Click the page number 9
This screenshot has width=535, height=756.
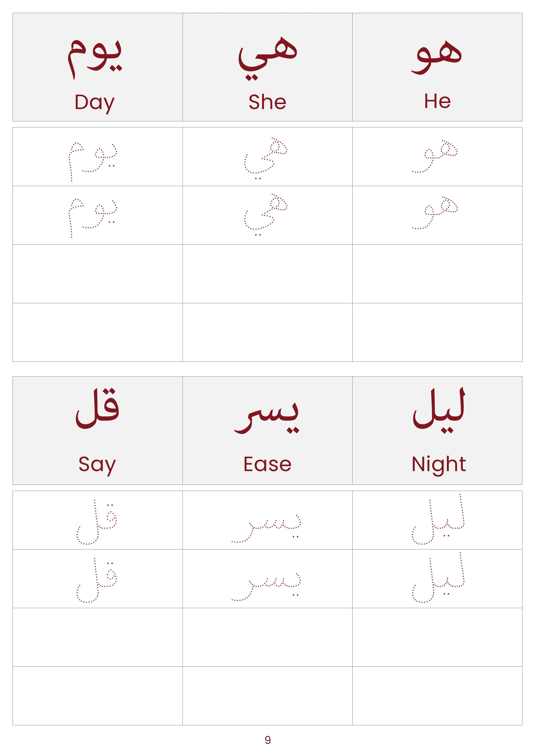click(267, 740)
